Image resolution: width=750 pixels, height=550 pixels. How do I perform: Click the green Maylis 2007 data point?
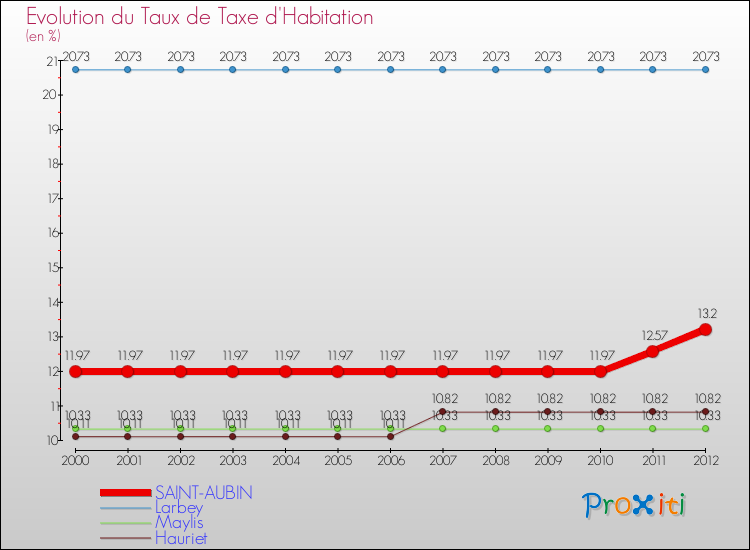pyautogui.click(x=442, y=429)
